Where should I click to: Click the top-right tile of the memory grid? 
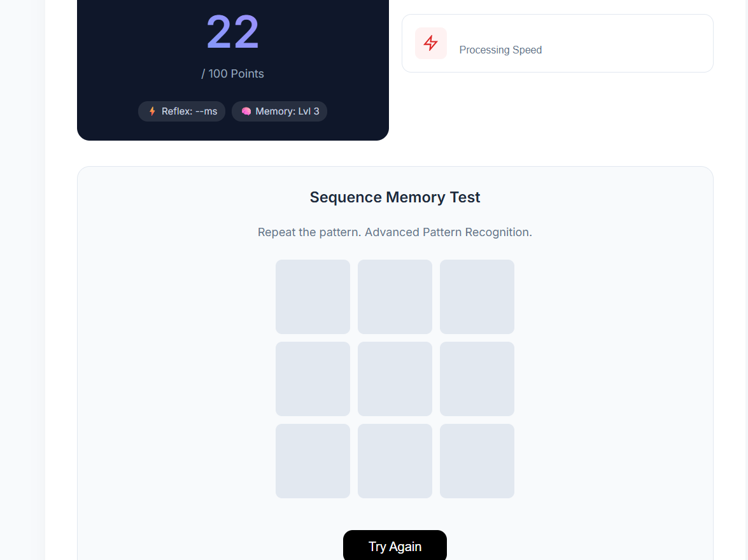[x=477, y=297]
